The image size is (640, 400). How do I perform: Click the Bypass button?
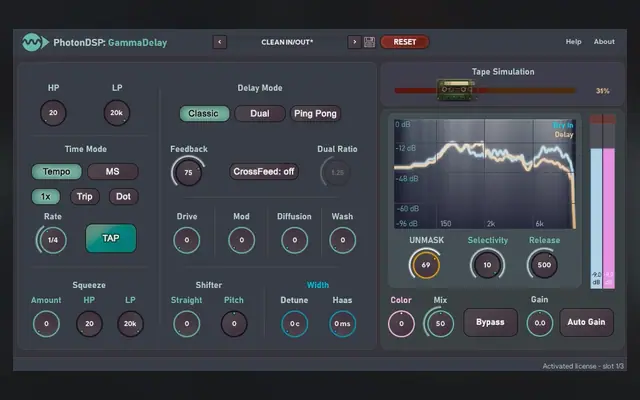[x=490, y=322]
